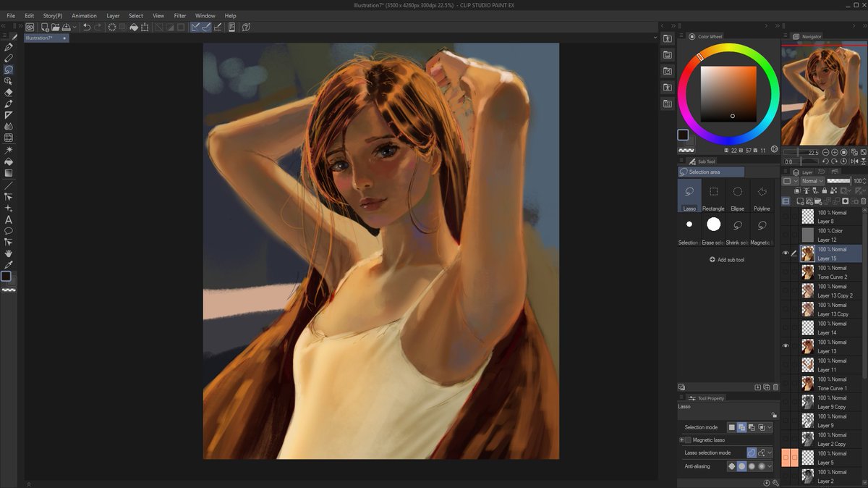Select the Eyedropper tool
This screenshot has width=868, height=488.
tap(9, 264)
